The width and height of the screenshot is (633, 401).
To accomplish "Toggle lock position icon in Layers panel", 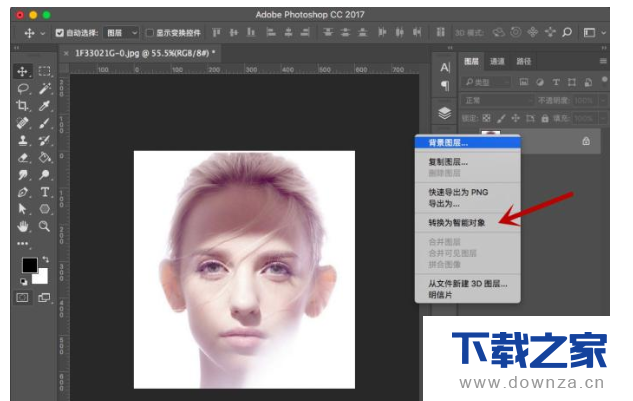I will [516, 118].
